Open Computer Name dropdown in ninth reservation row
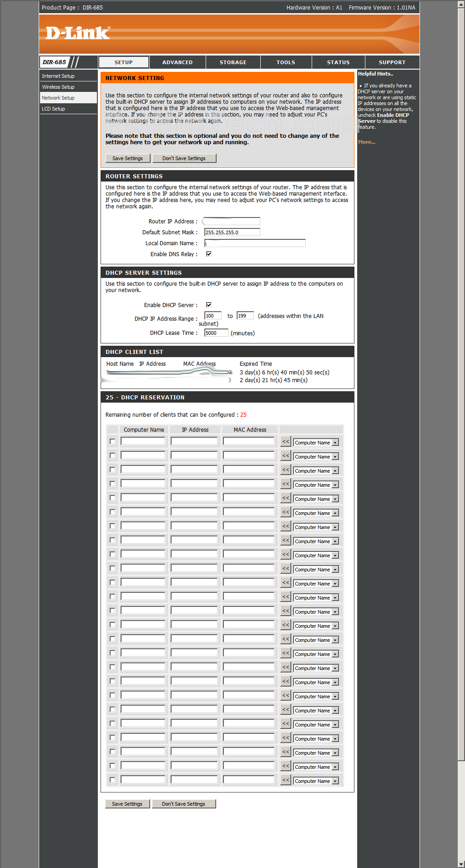 click(x=316, y=555)
